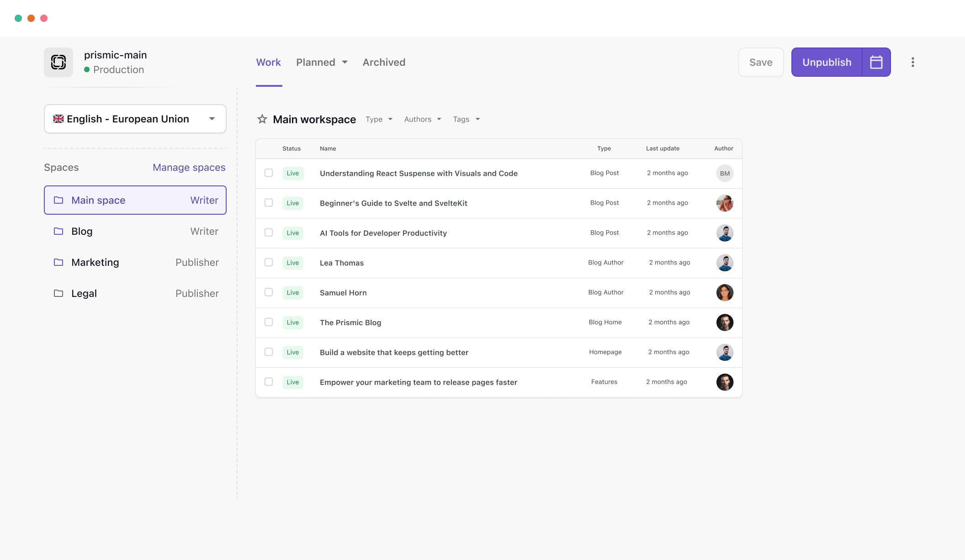
Task: Star the Main workspace as favorite
Action: click(262, 119)
